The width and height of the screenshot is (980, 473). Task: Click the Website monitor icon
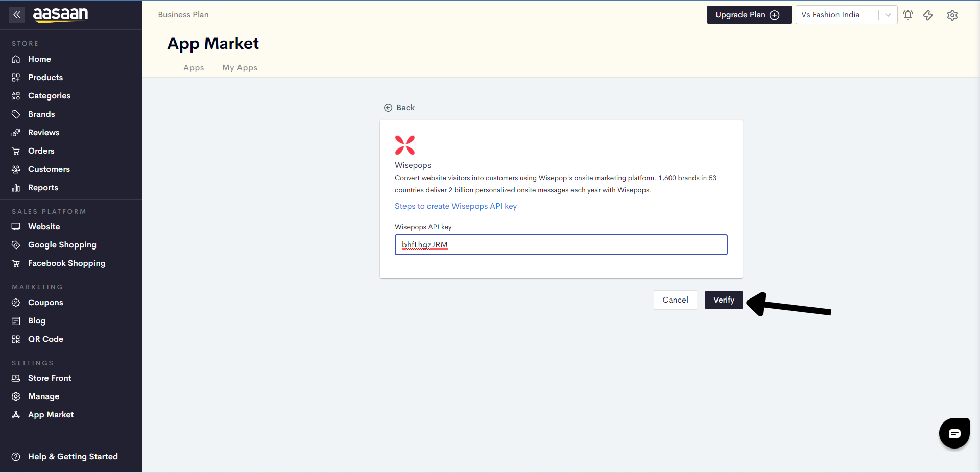pyautogui.click(x=16, y=227)
